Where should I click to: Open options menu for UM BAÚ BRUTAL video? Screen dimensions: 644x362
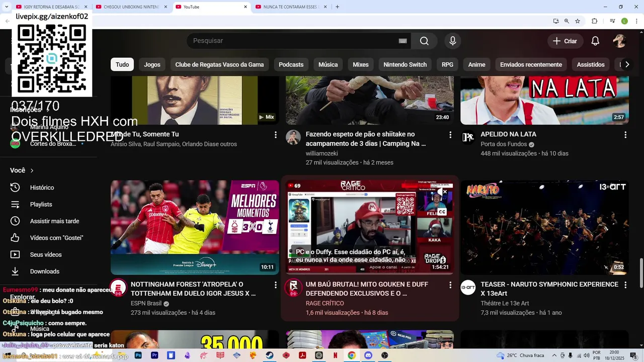pos(450,285)
